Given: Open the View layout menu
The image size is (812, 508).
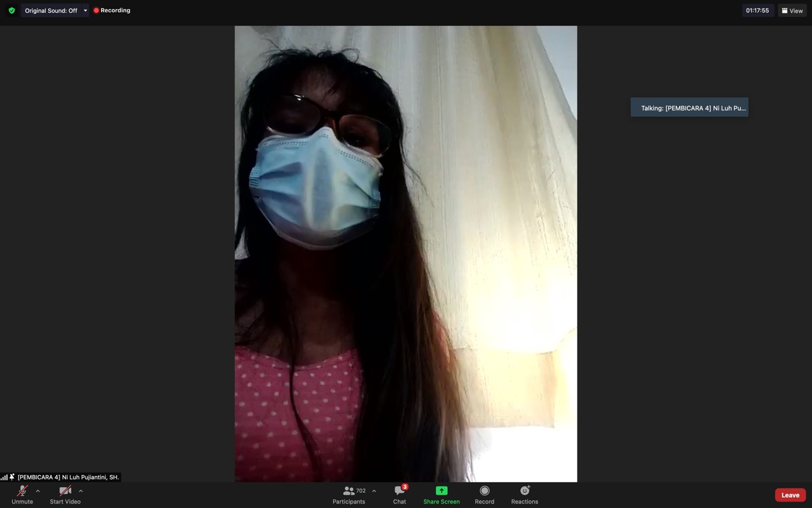Looking at the screenshot, I should (792, 11).
